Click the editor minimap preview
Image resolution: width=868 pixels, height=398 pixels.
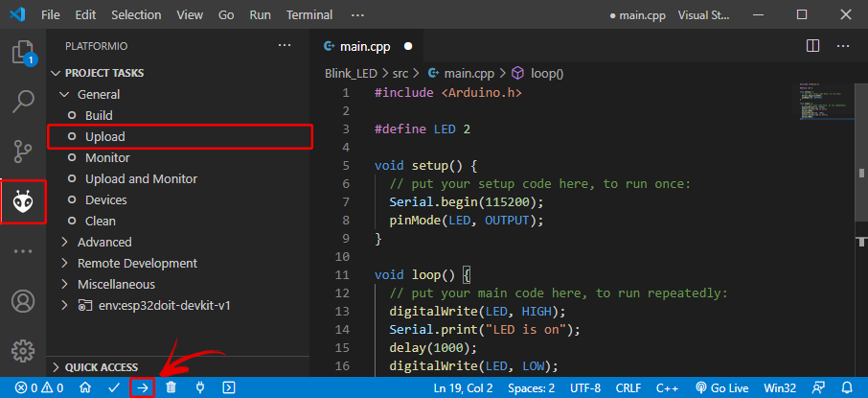(826, 102)
